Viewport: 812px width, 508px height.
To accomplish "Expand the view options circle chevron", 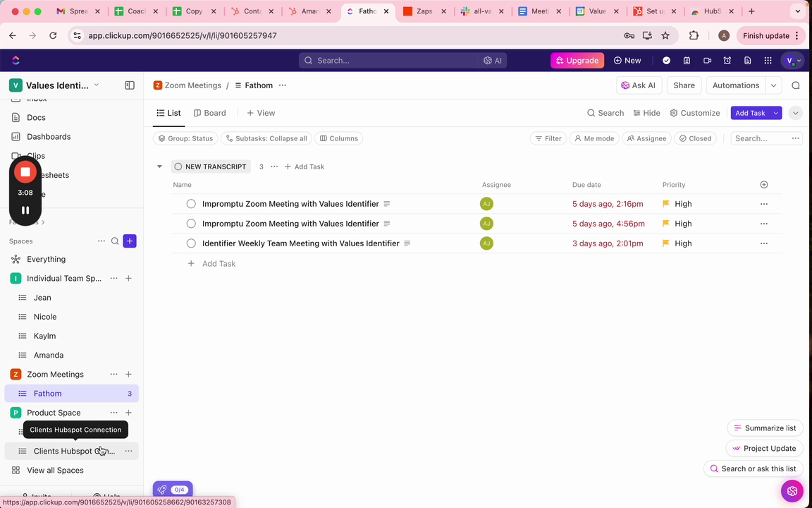I will (x=795, y=113).
